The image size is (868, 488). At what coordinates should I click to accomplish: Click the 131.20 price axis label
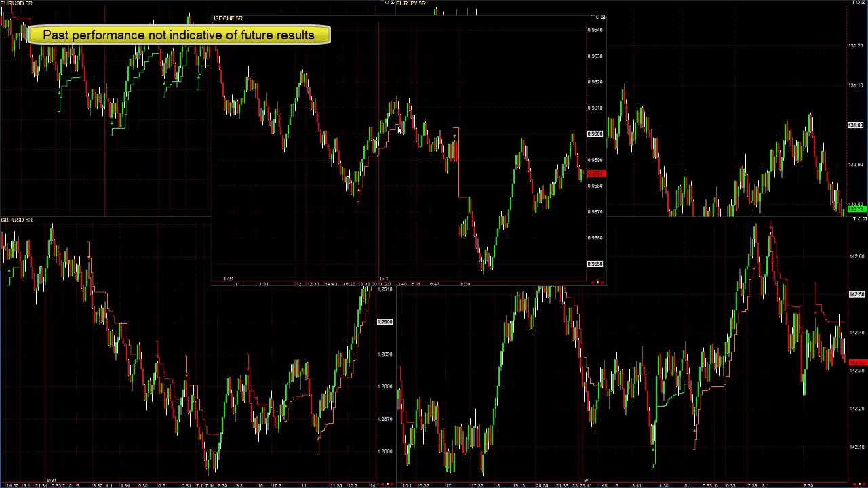856,45
